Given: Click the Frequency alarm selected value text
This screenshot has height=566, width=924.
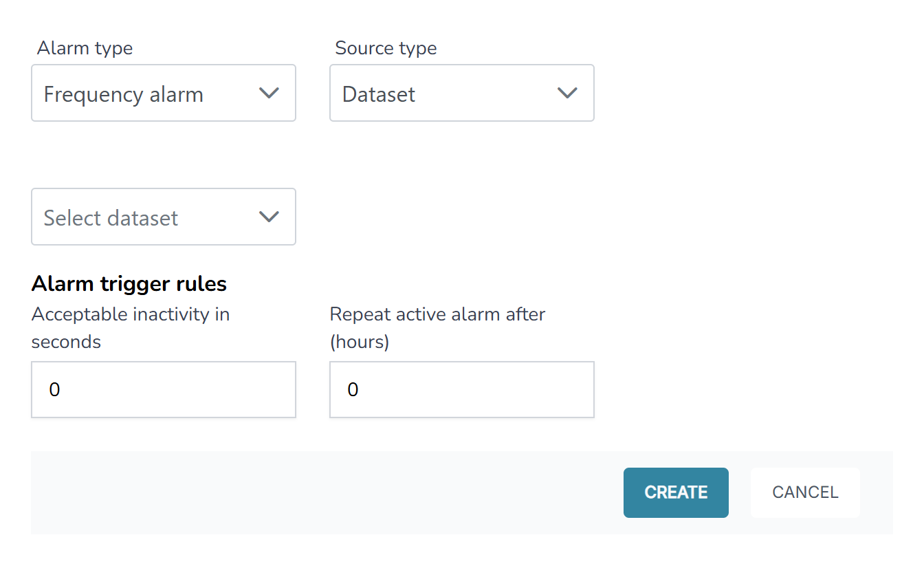Looking at the screenshot, I should coord(124,94).
